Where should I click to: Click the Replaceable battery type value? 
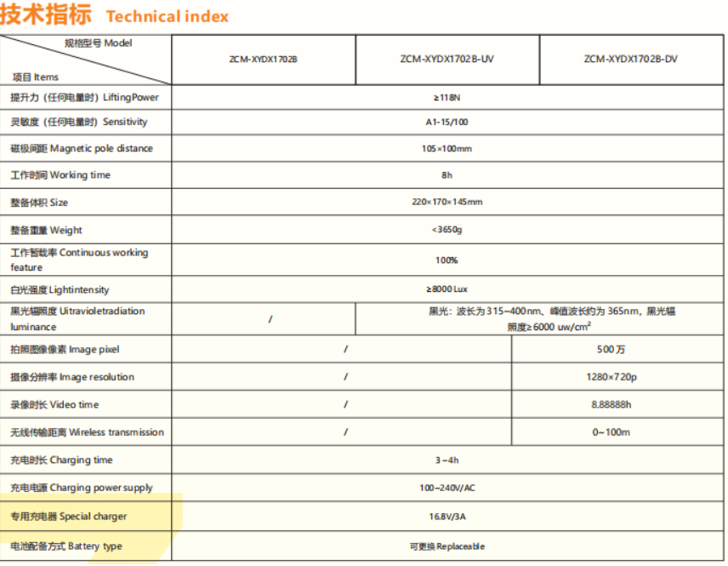click(x=446, y=546)
